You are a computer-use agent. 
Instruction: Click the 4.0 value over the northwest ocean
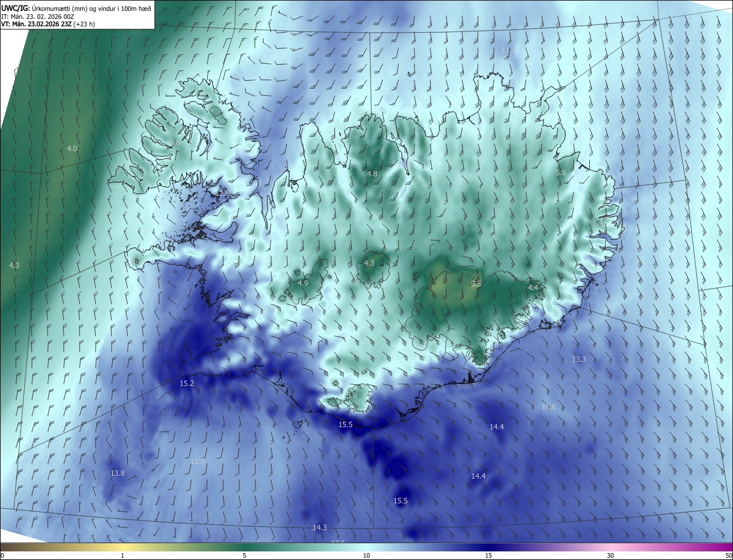click(72, 149)
